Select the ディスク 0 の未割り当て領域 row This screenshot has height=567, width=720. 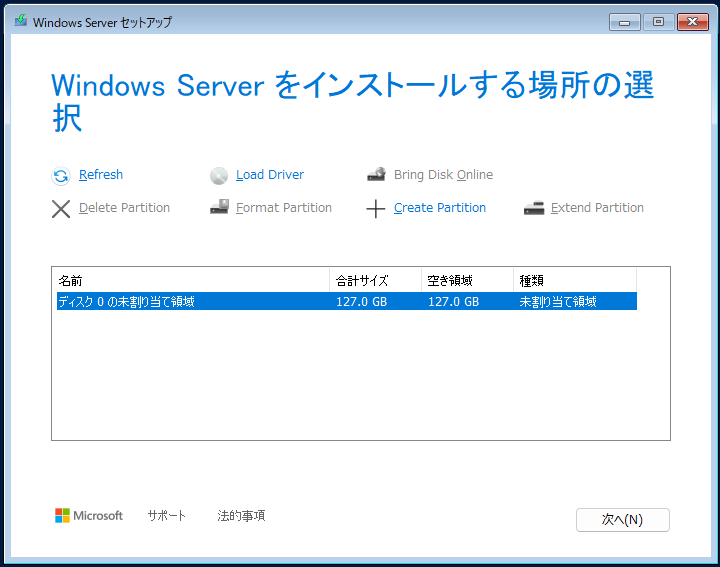pyautogui.click(x=347, y=301)
